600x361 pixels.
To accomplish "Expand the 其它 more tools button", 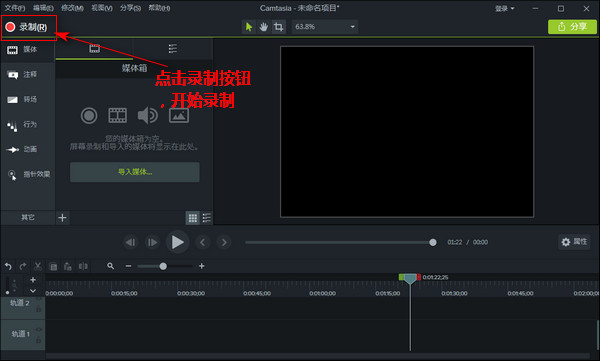I will [28, 217].
